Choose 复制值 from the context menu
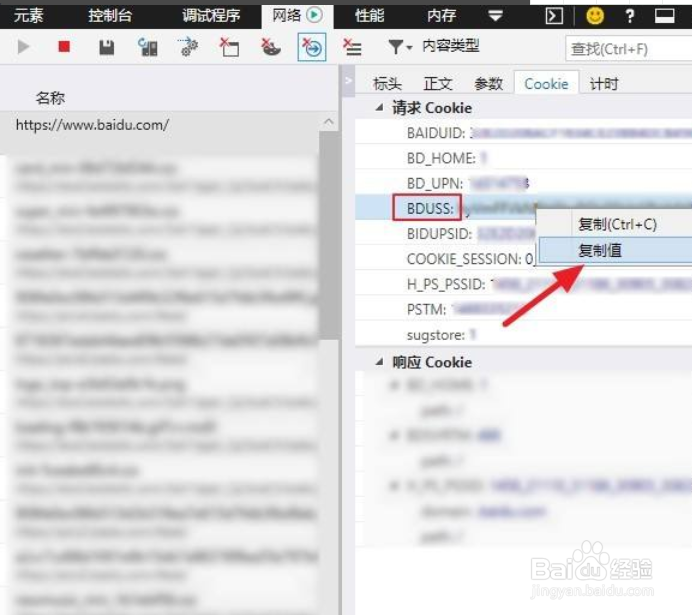The height and width of the screenshot is (615, 692). (x=615, y=250)
